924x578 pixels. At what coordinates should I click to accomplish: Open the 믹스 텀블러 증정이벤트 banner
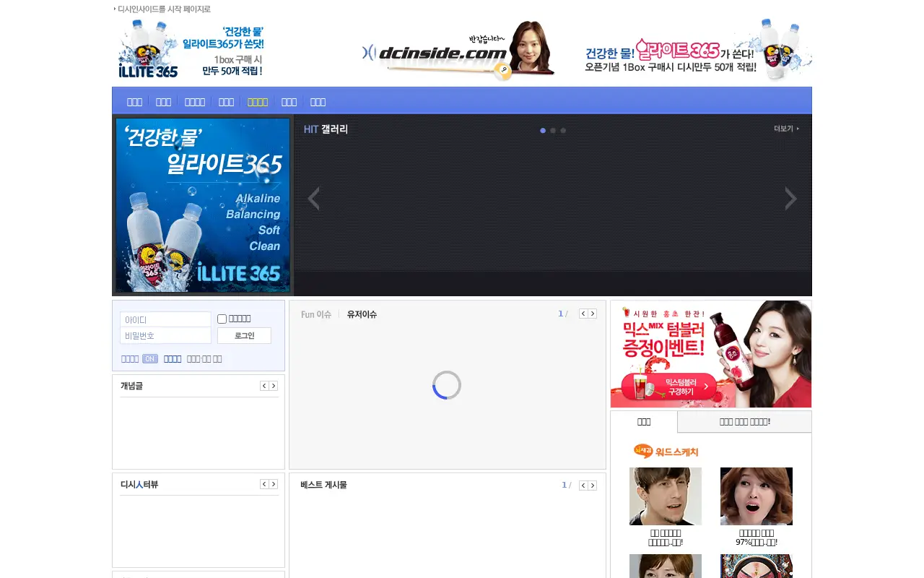[x=711, y=354]
